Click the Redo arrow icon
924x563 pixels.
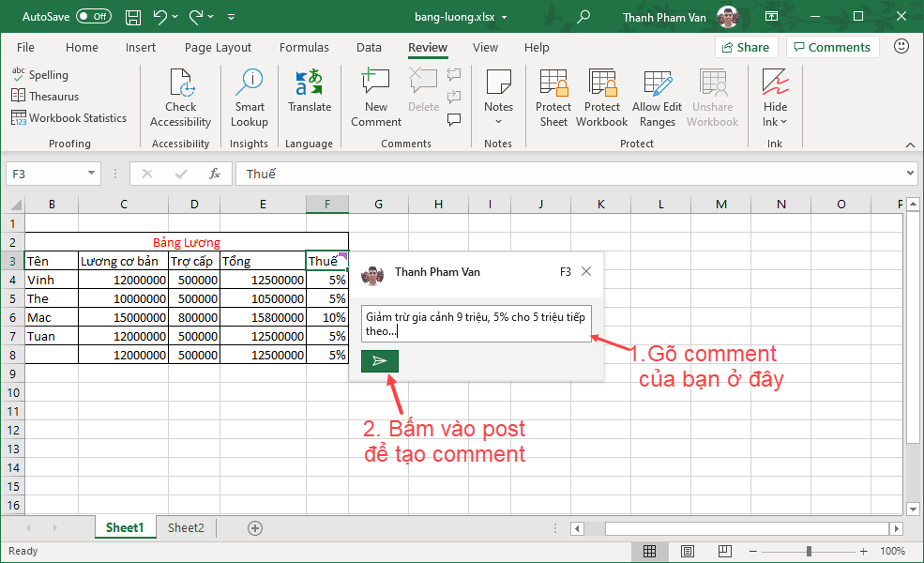[196, 17]
